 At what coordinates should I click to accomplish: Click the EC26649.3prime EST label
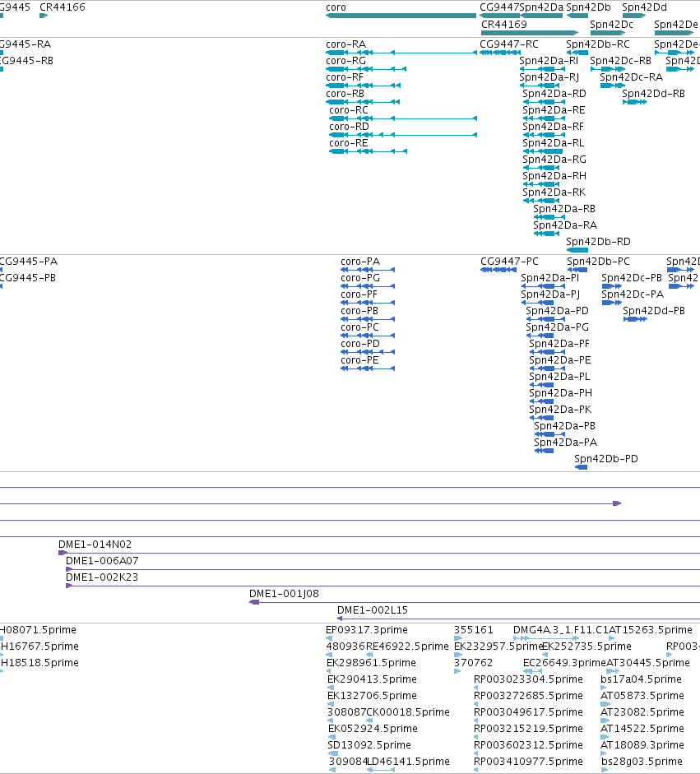[x=564, y=662]
